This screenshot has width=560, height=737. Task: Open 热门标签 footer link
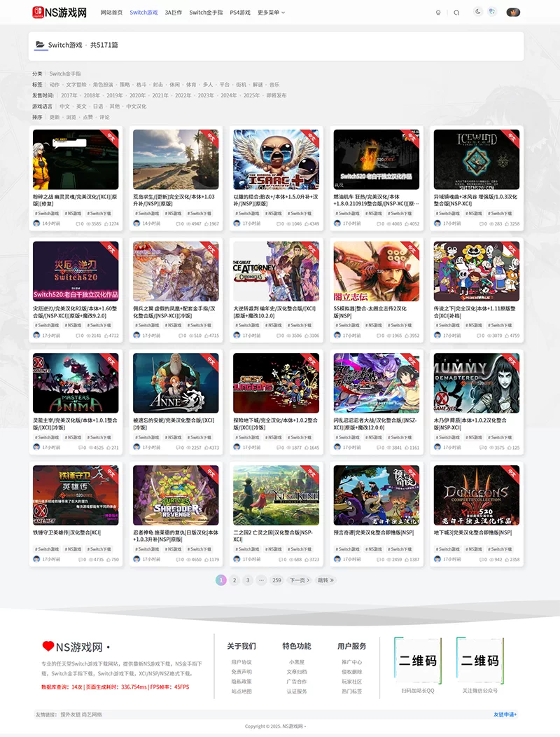(352, 691)
